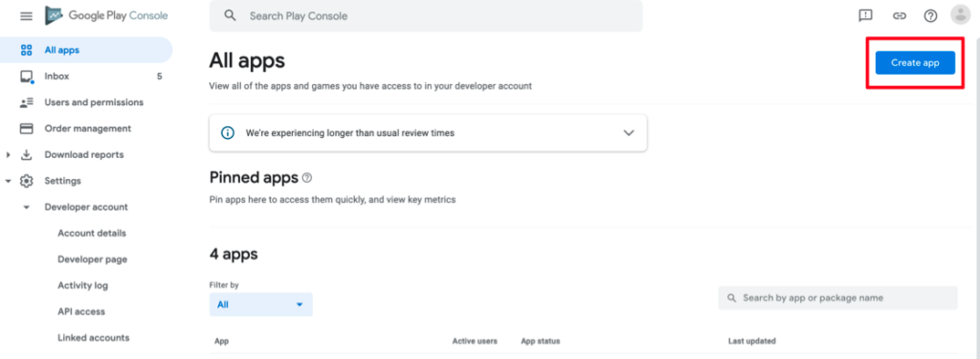Collapse the Developer account submenu
The height and width of the screenshot is (359, 980).
click(26, 207)
